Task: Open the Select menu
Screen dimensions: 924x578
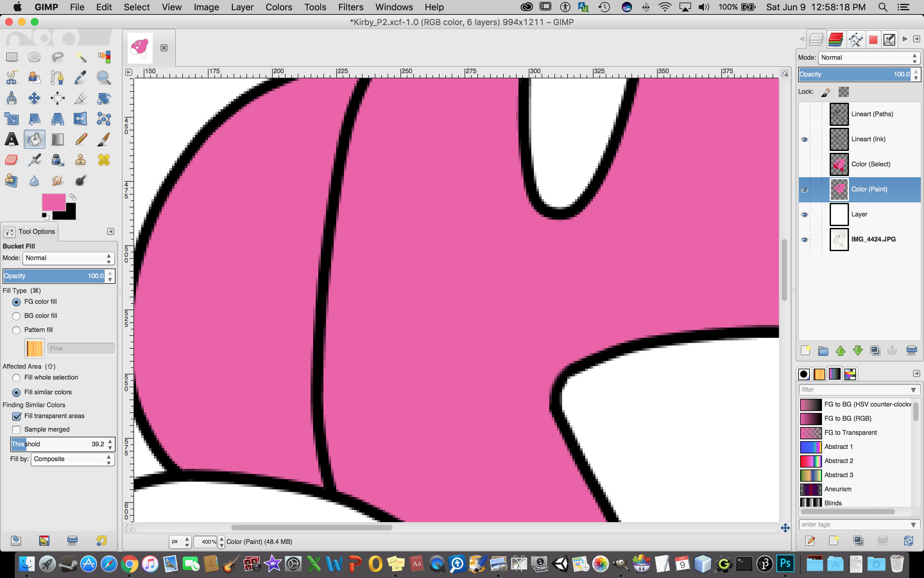Action: pos(137,7)
